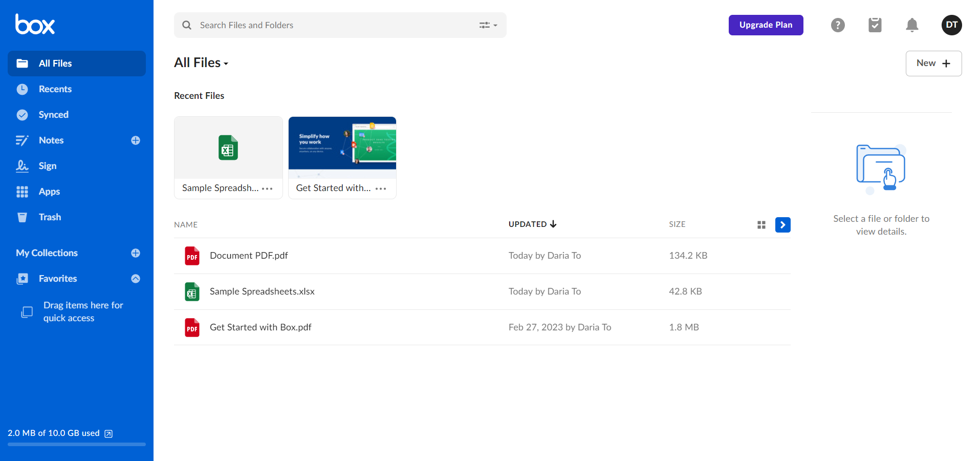Open storage usage details icon

pos(108,434)
